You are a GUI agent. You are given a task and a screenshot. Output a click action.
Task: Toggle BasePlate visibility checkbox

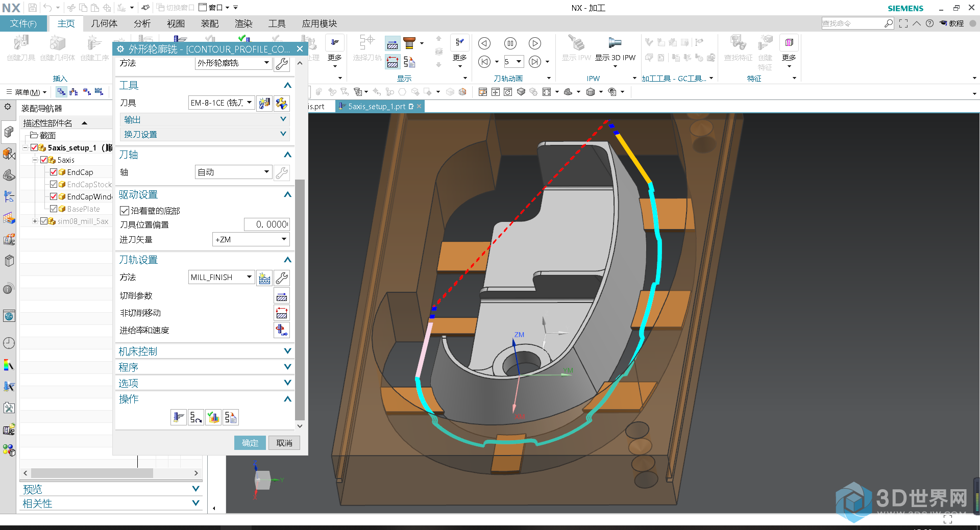point(54,209)
